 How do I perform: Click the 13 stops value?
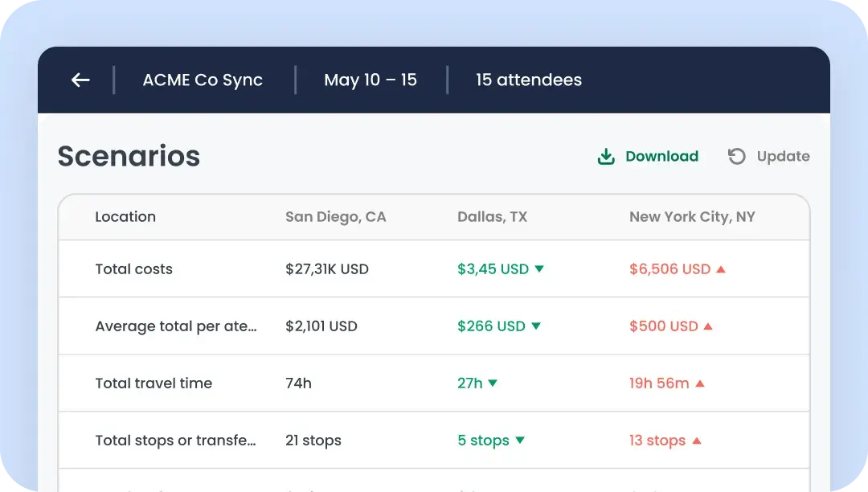coord(657,441)
